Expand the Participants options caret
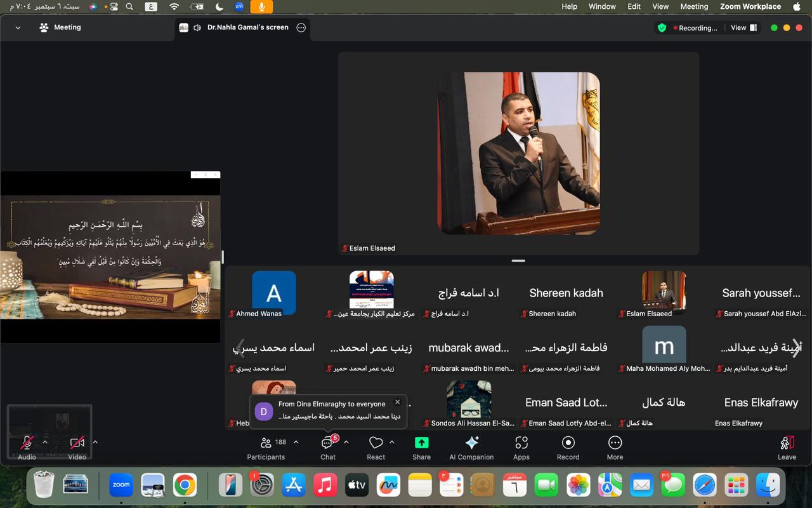Viewport: 812px width, 508px height. point(295,442)
